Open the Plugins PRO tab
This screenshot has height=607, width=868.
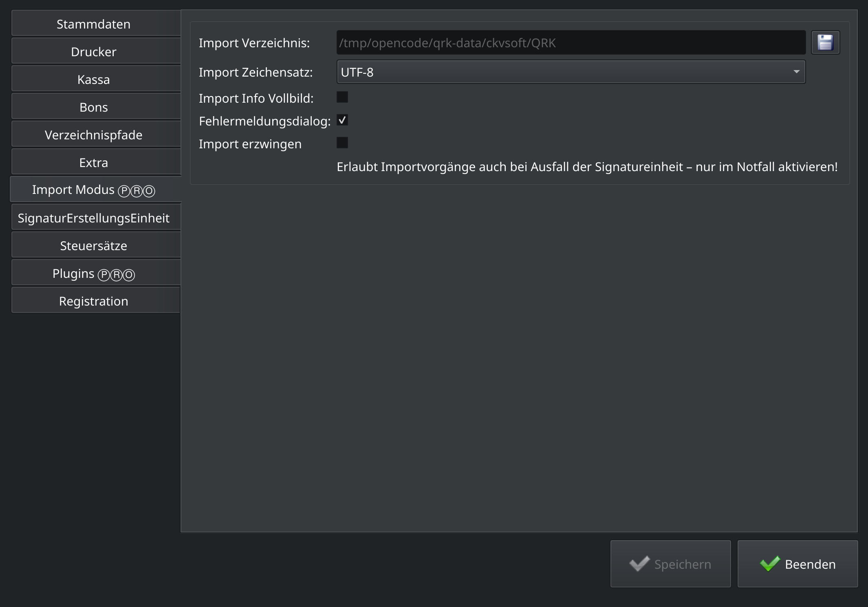96,273
